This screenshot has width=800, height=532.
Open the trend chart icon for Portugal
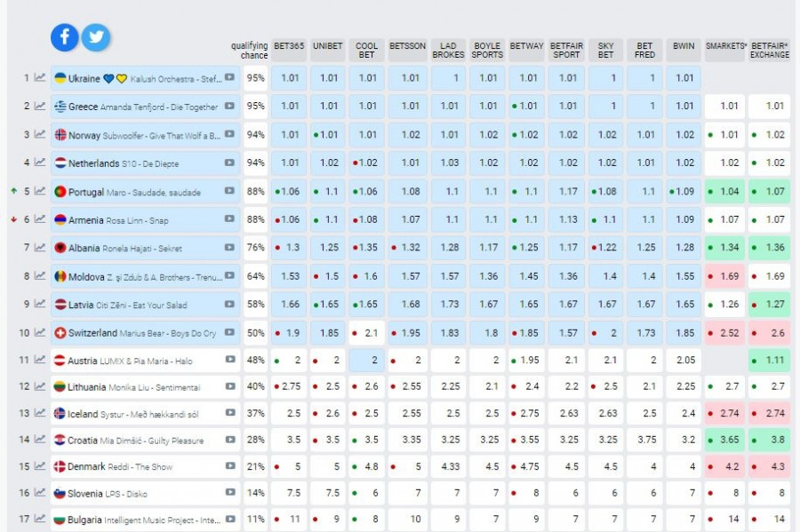[40, 192]
